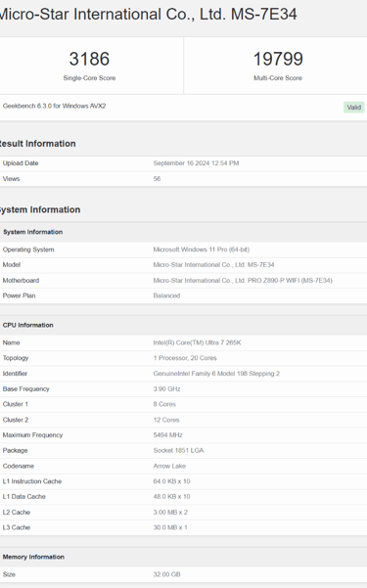The image size is (367, 588).
Task: Click the page title MS-7E34 heading
Action: 148,15
